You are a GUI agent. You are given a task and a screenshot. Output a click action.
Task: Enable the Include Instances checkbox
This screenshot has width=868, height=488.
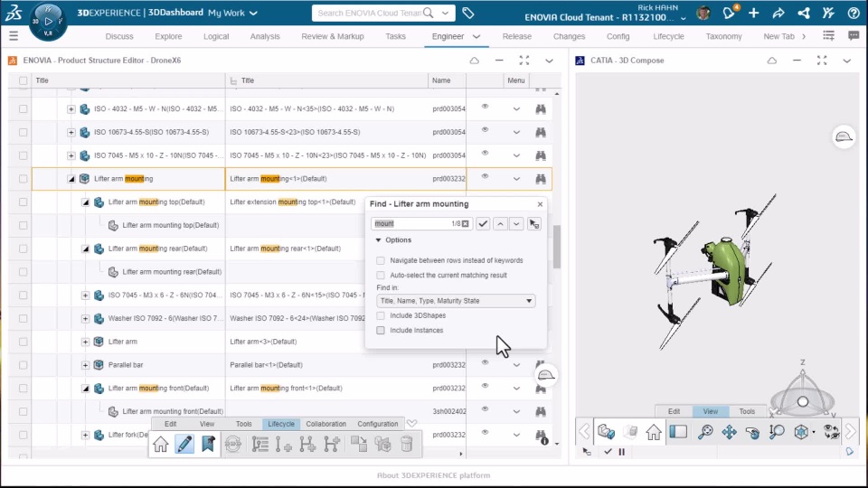tap(381, 331)
